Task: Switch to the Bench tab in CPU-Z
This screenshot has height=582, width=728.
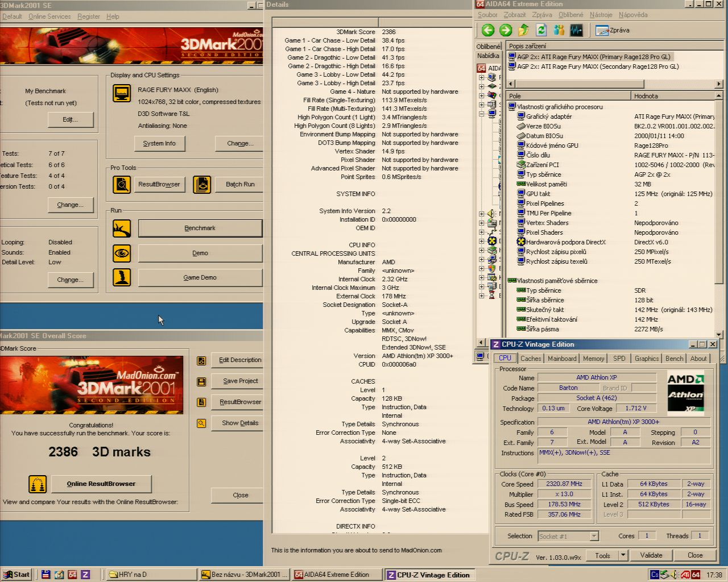Action: pos(674,359)
